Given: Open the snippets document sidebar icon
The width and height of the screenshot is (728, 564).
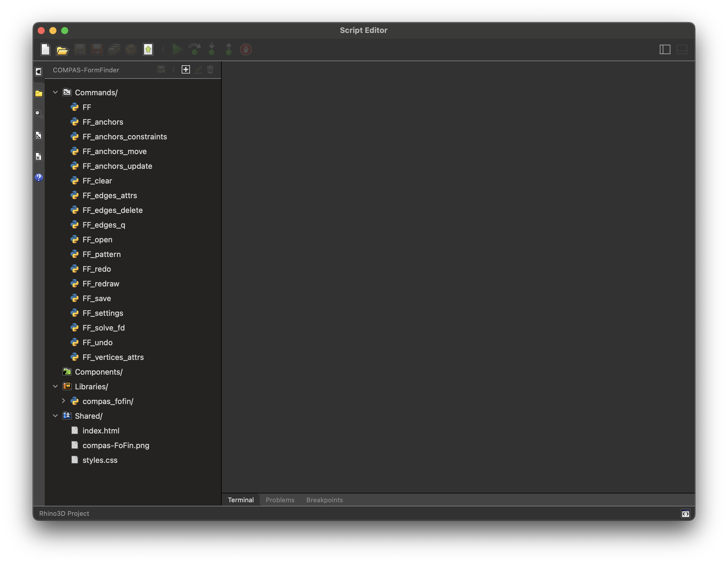Looking at the screenshot, I should tap(39, 156).
